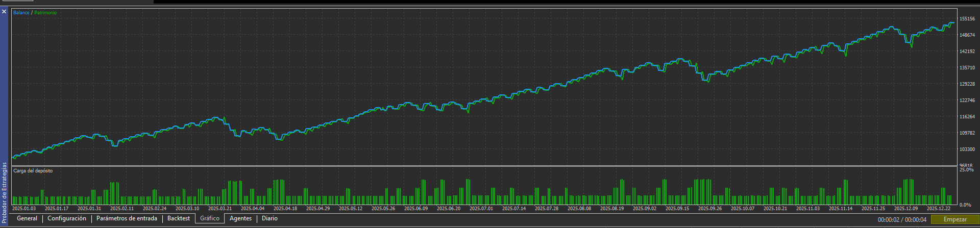The width and height of the screenshot is (980, 228).
Task: Click the 2025.01.17 date label
Action: [57, 209]
